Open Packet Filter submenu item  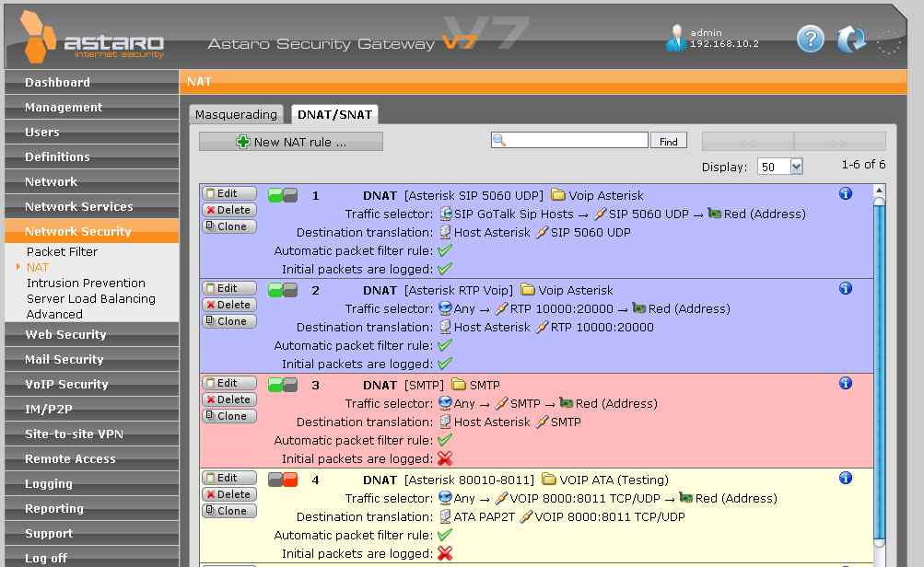[62, 251]
